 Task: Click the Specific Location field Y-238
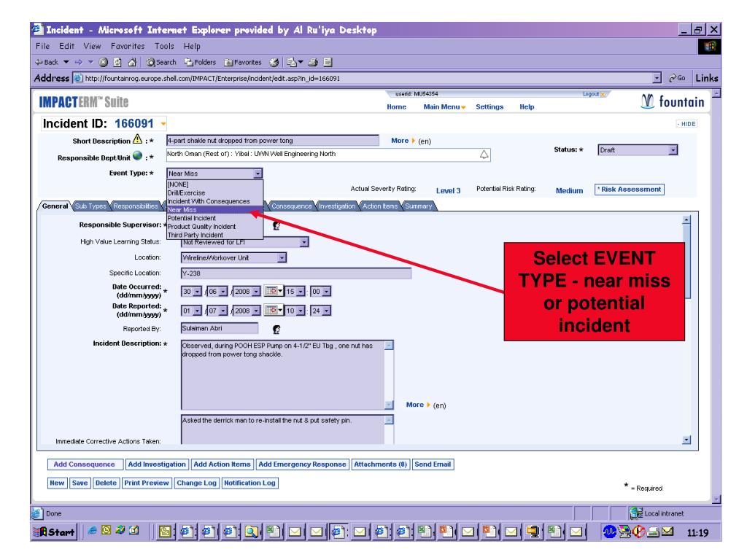(x=296, y=273)
